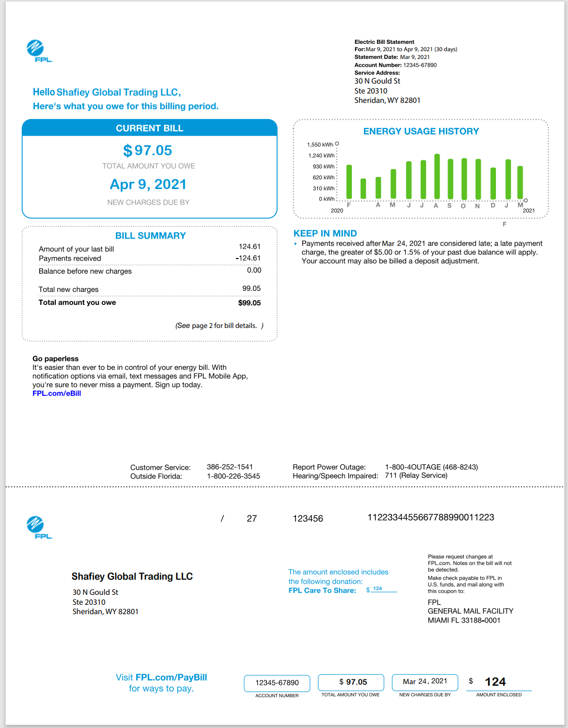
Task: Click the large "Apr 9, 2021" due date
Action: click(148, 184)
